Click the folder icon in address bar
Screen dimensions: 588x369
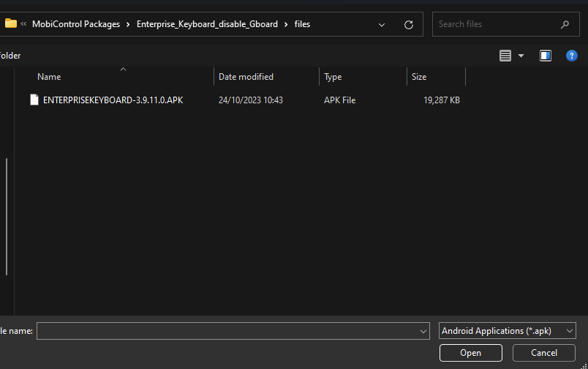(10, 23)
